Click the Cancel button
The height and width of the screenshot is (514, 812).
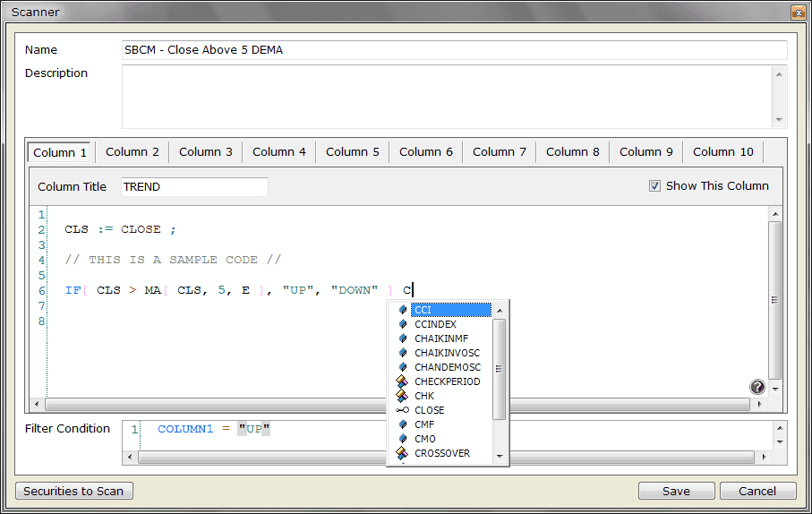pos(757,491)
